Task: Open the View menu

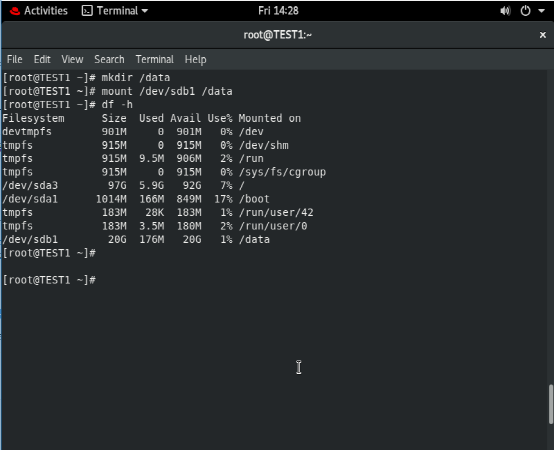Action: click(x=72, y=59)
